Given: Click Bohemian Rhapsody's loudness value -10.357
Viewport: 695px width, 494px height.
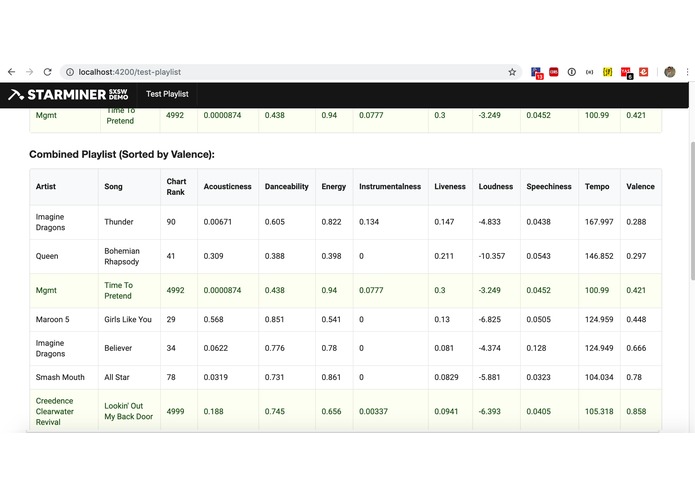Looking at the screenshot, I should pos(492,256).
